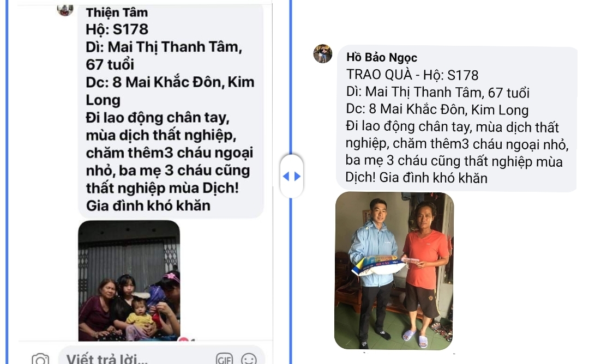Click heart reaction badge under family photo
The width and height of the screenshot is (589, 364).
183,339
